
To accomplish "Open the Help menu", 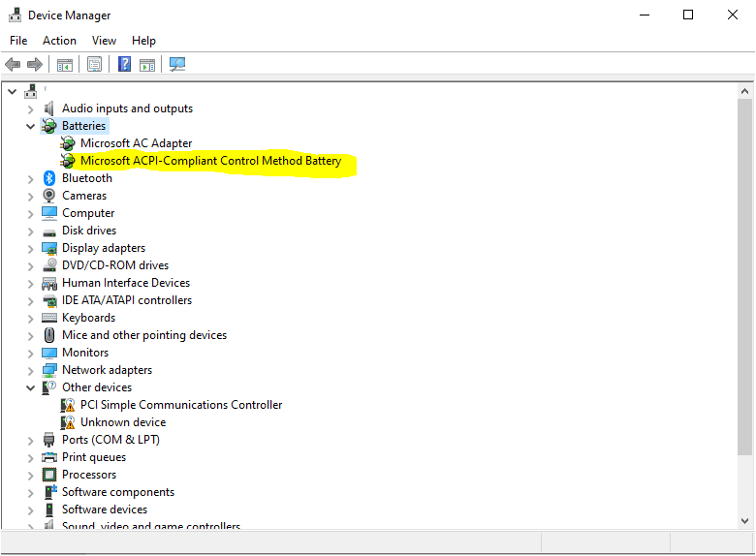I will pos(143,41).
